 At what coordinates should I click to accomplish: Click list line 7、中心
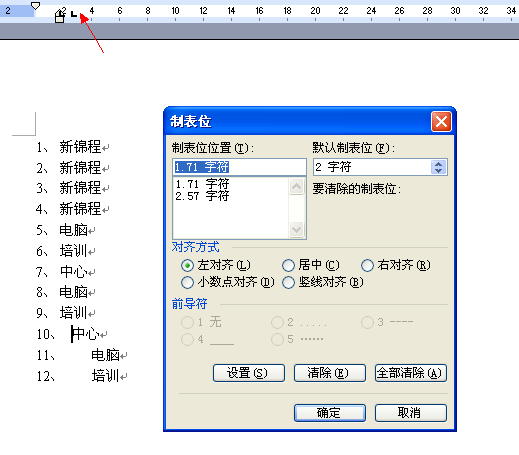click(x=66, y=272)
